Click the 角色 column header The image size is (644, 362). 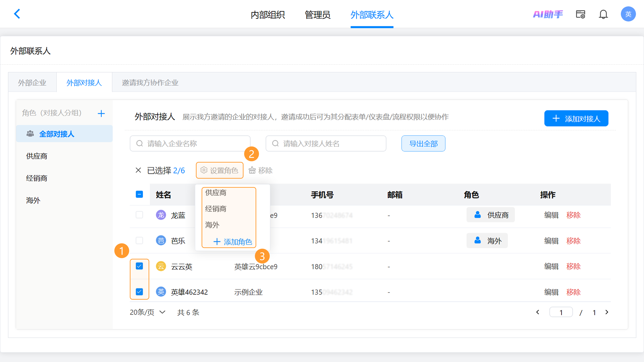471,195
